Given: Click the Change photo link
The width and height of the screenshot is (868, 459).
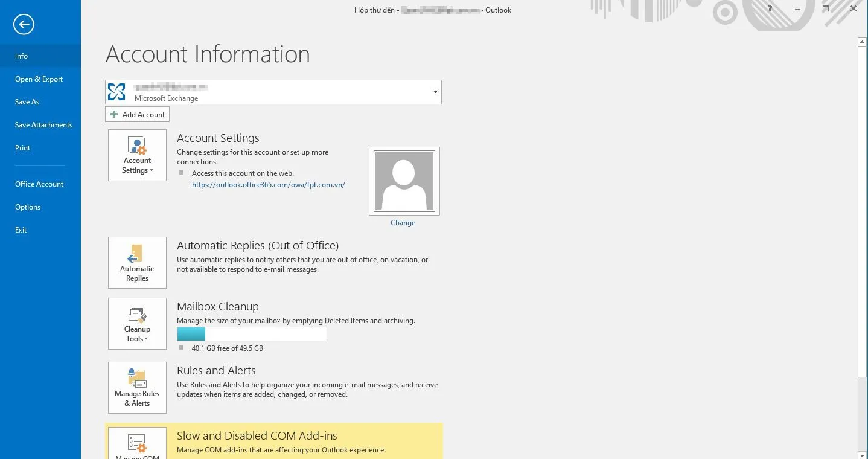Looking at the screenshot, I should (x=403, y=223).
